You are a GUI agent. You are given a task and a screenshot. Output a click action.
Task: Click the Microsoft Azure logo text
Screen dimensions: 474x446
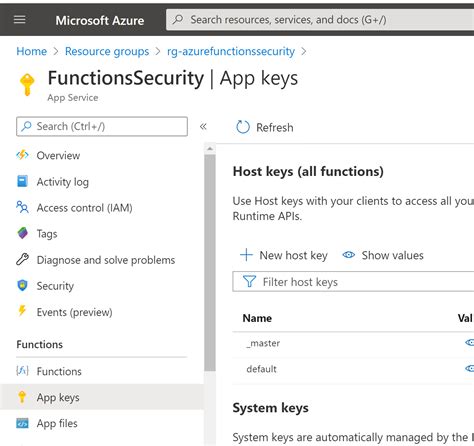point(100,20)
